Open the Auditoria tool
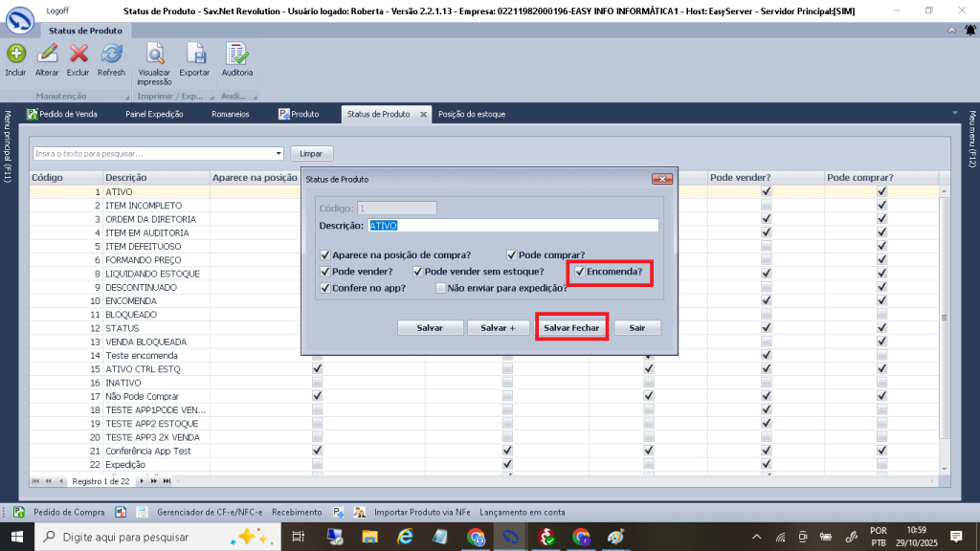 point(237,54)
